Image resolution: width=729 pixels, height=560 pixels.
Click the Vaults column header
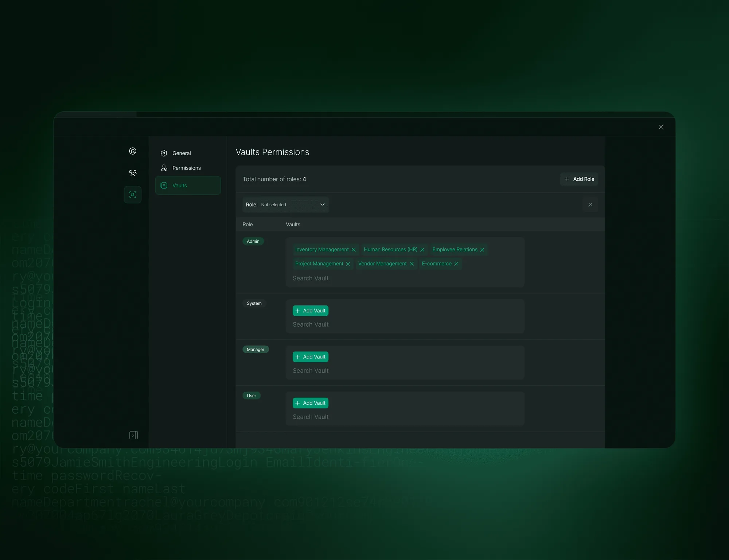(293, 225)
